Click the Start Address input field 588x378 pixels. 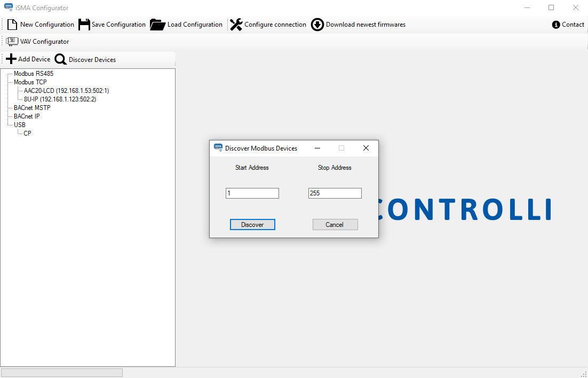click(252, 193)
